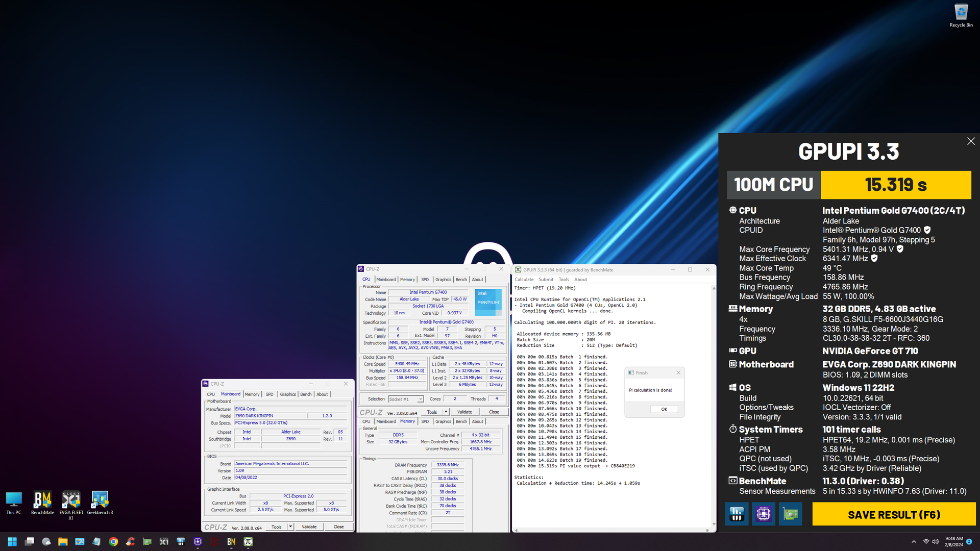Click Validate in CPU-Z processor window
Viewport: 980px width, 551px height.
pyautogui.click(x=464, y=412)
